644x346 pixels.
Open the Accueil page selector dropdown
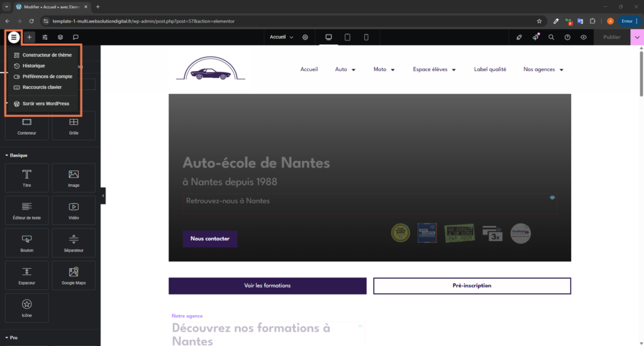(281, 37)
